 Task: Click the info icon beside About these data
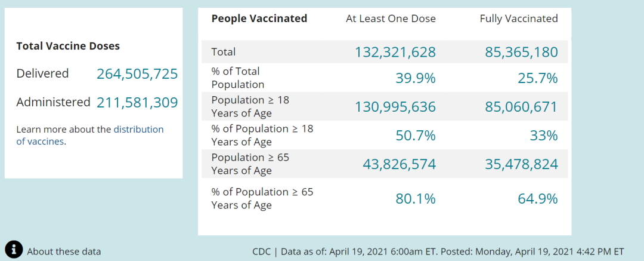click(x=14, y=250)
